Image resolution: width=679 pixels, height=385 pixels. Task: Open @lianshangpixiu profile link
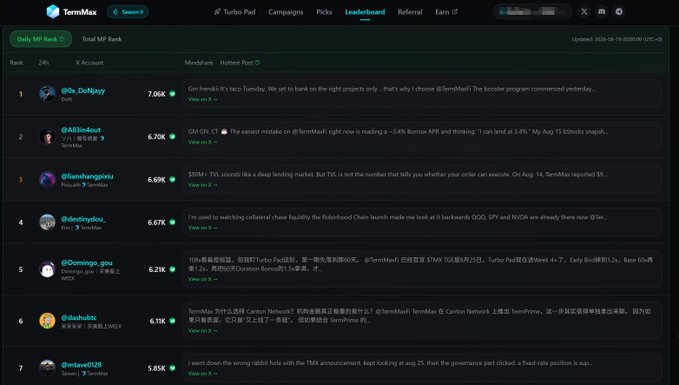coord(87,176)
